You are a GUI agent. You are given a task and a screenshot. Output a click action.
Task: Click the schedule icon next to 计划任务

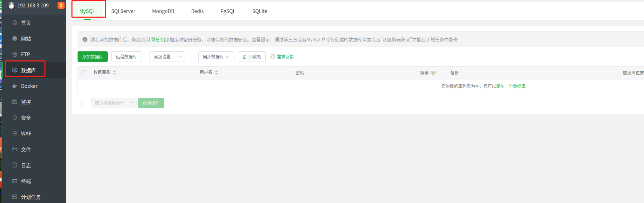(x=15, y=197)
